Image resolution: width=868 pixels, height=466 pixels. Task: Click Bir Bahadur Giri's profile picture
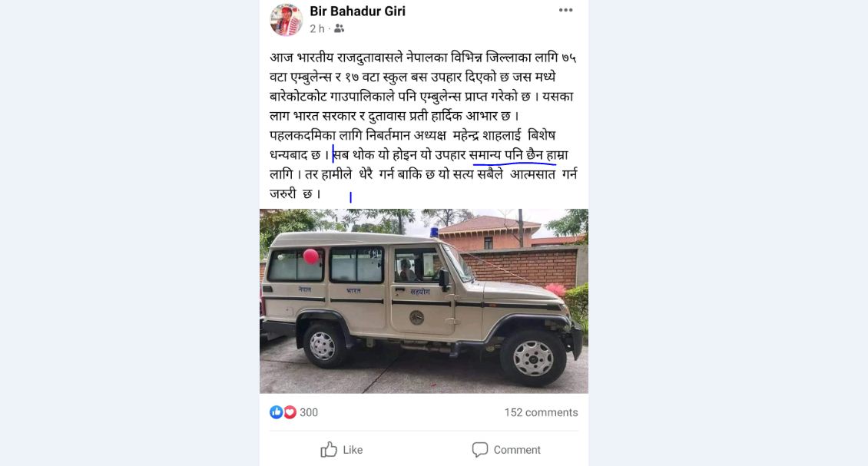pos(287,19)
